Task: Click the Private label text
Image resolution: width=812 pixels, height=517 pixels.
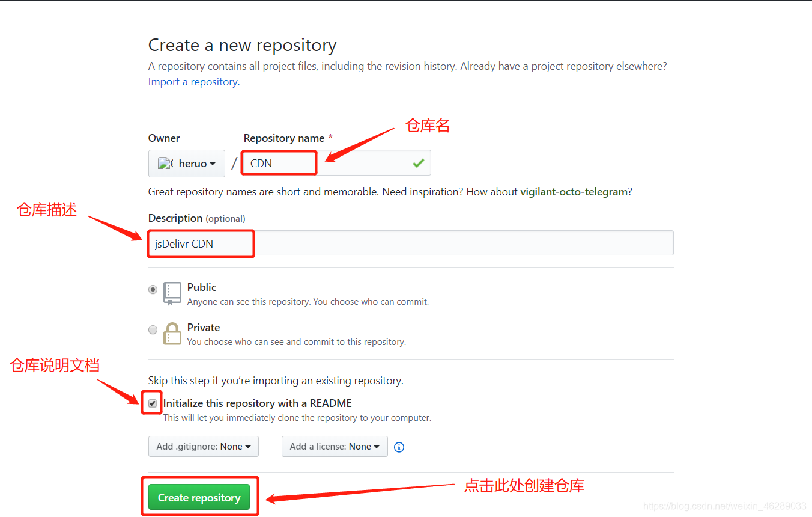Action: click(204, 328)
